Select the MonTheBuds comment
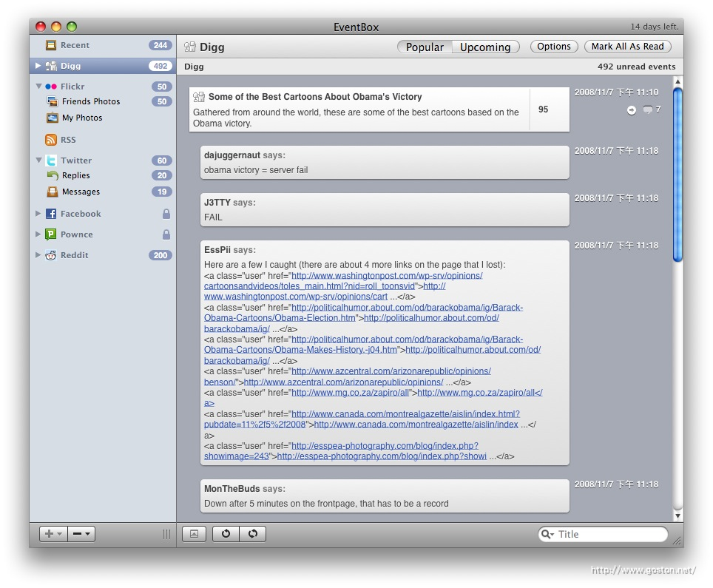This screenshot has height=588, width=713. pyautogui.click(x=385, y=496)
